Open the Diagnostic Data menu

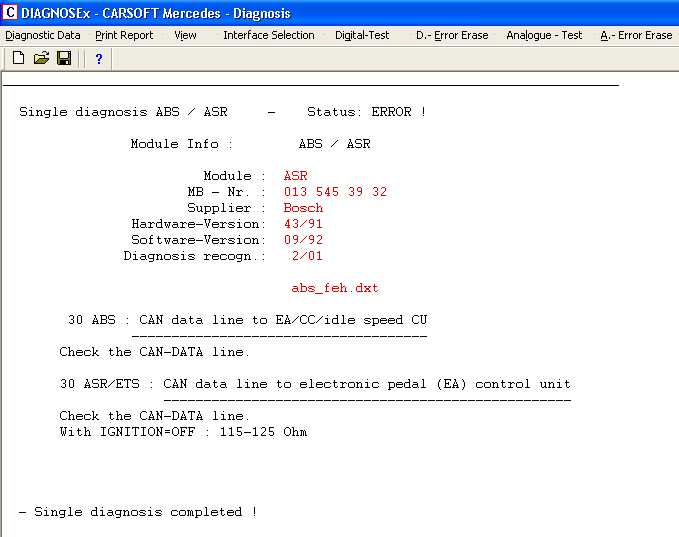tap(43, 35)
